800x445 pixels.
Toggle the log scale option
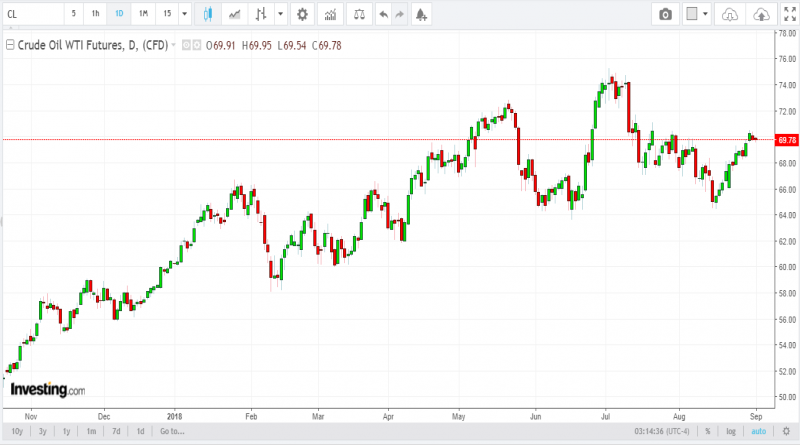pos(731,431)
